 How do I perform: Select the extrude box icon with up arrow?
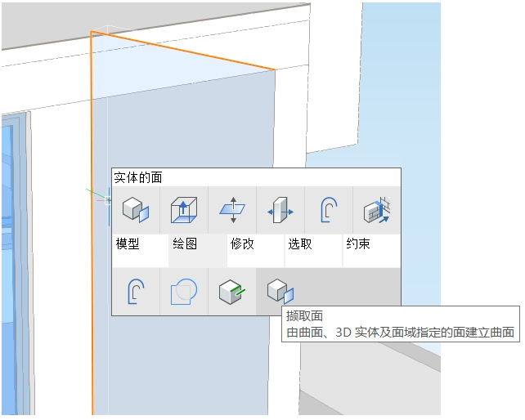(184, 210)
